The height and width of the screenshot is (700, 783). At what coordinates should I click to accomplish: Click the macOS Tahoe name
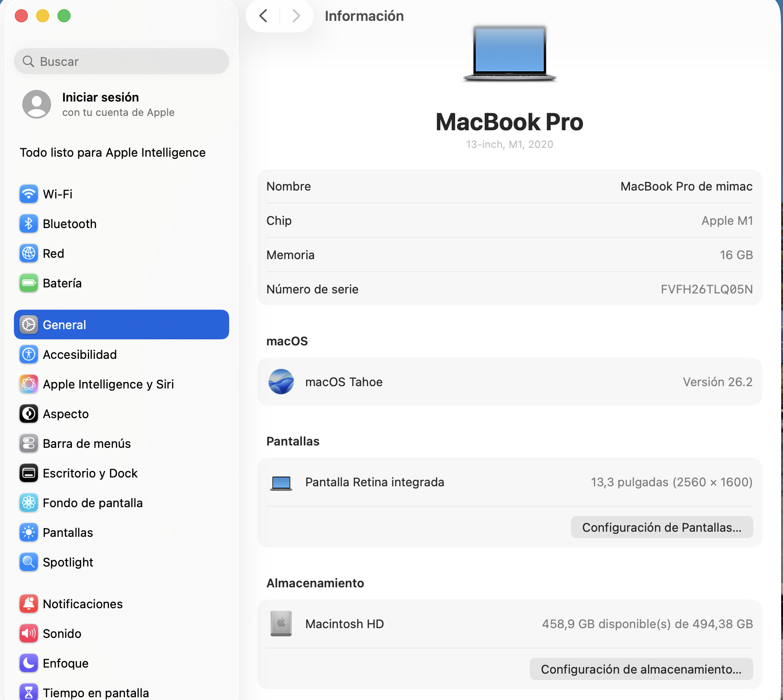tap(344, 382)
